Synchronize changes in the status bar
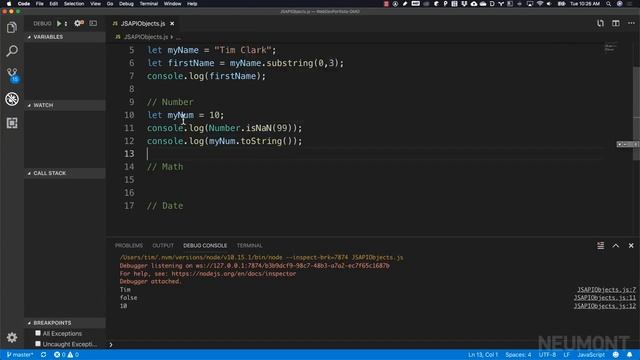 point(43,355)
